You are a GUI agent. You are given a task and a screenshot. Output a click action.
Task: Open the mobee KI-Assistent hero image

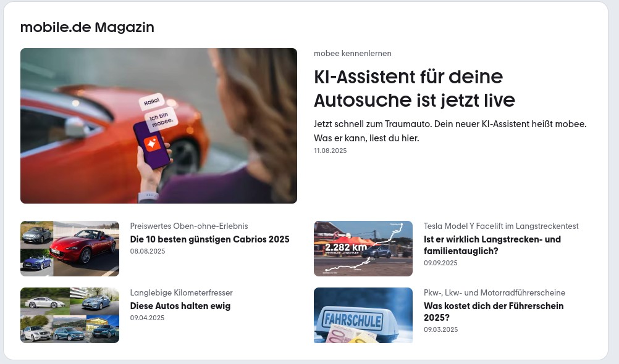[159, 126]
